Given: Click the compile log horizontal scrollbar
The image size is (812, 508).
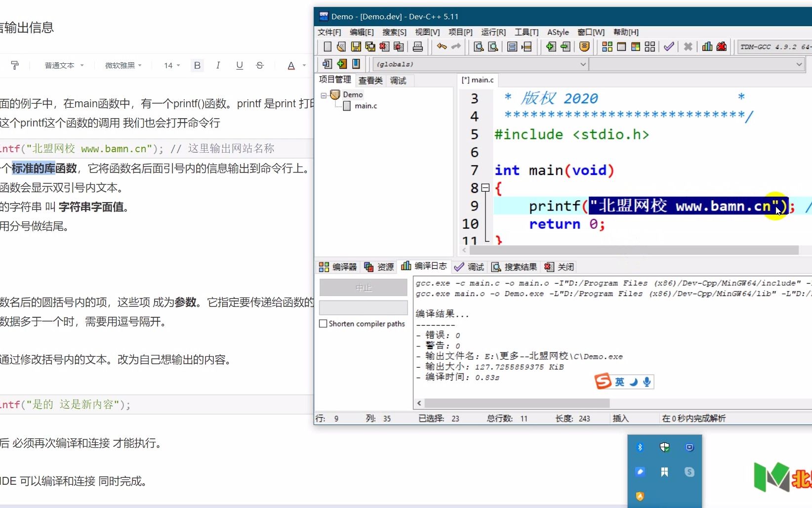Looking at the screenshot, I should coord(517,403).
